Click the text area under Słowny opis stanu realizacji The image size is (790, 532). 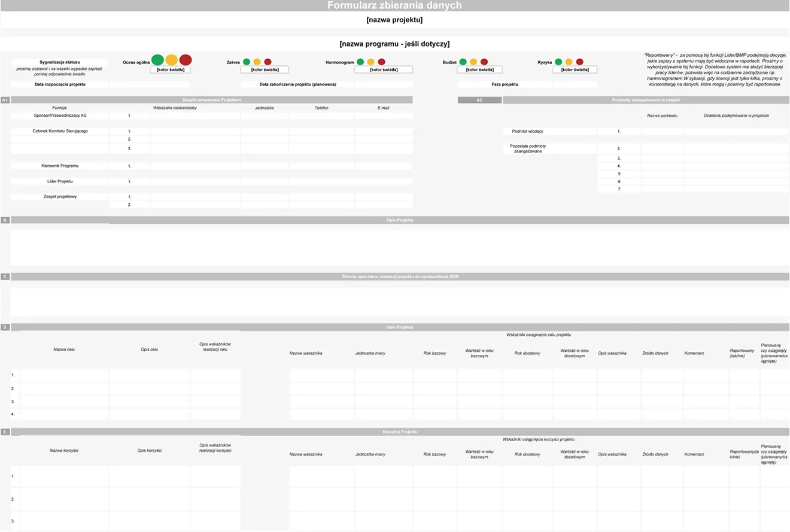400,302
